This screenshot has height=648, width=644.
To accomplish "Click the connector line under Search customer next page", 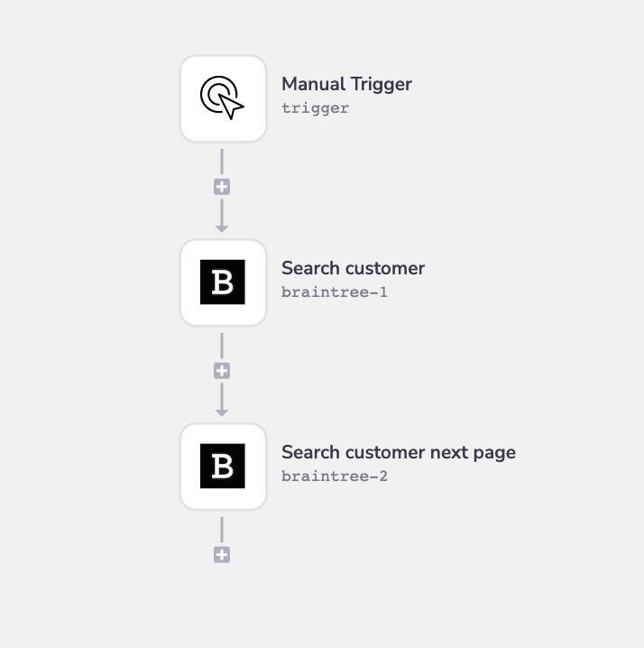I will click(x=222, y=531).
